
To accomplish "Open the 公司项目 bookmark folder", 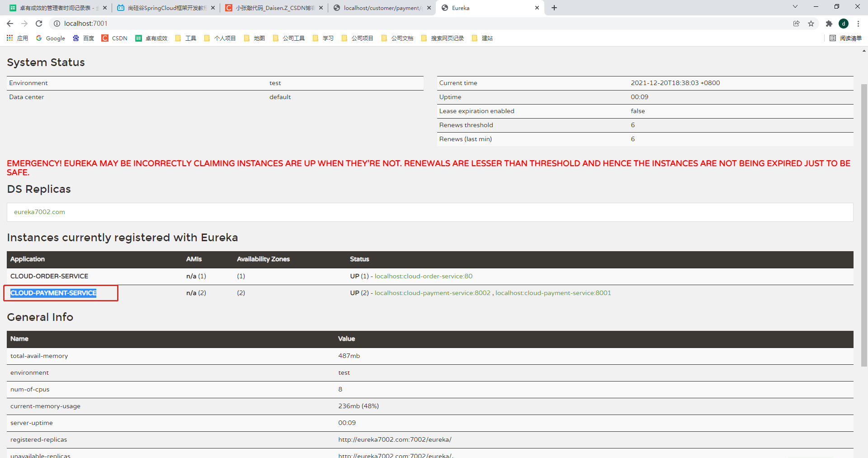I will [x=358, y=38].
